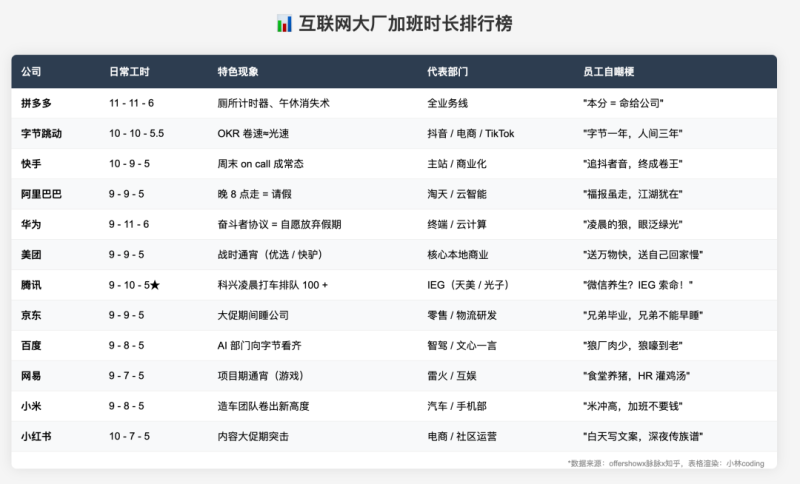Select the "公司" column header
This screenshot has width=800, height=484.
[x=31, y=71]
